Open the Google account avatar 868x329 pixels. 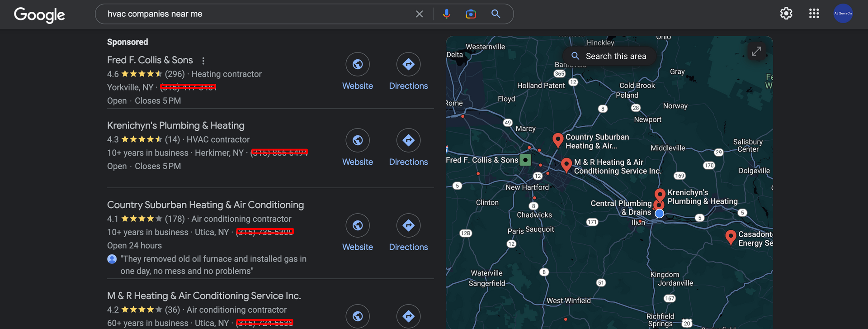click(x=843, y=14)
